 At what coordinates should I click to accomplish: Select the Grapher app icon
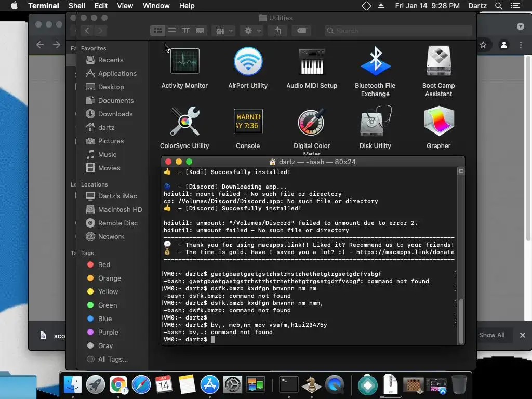click(x=438, y=122)
